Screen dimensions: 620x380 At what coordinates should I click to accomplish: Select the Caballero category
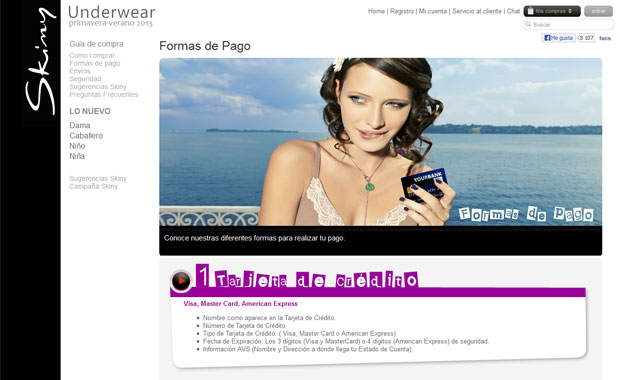[86, 136]
